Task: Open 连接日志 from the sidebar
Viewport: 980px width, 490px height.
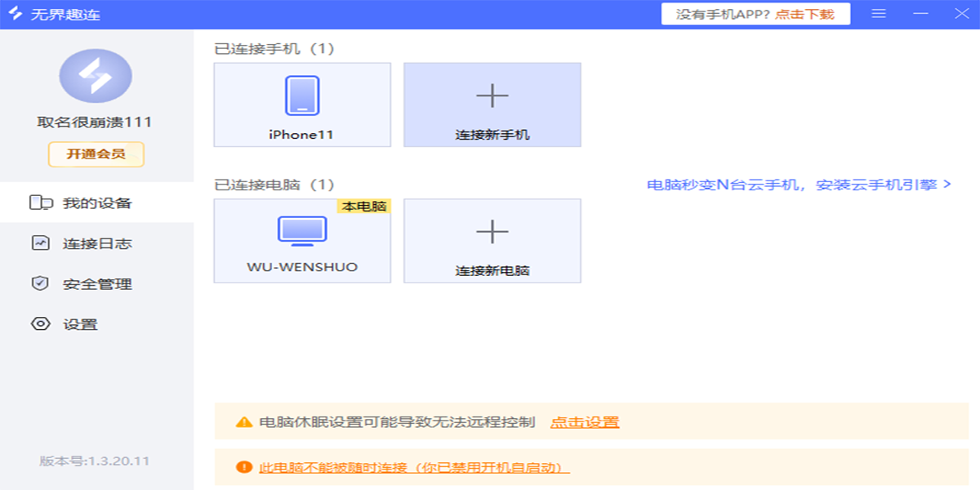Action: (x=78, y=243)
